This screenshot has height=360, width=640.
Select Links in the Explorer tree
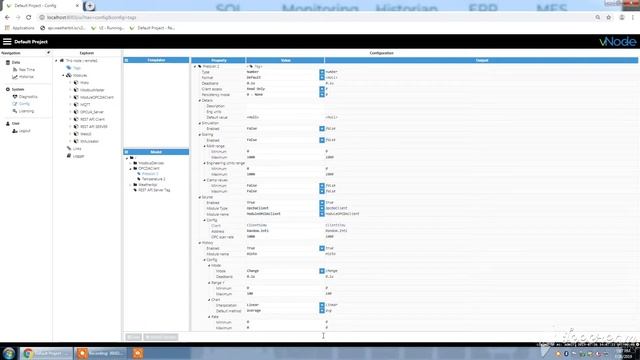coord(77,149)
